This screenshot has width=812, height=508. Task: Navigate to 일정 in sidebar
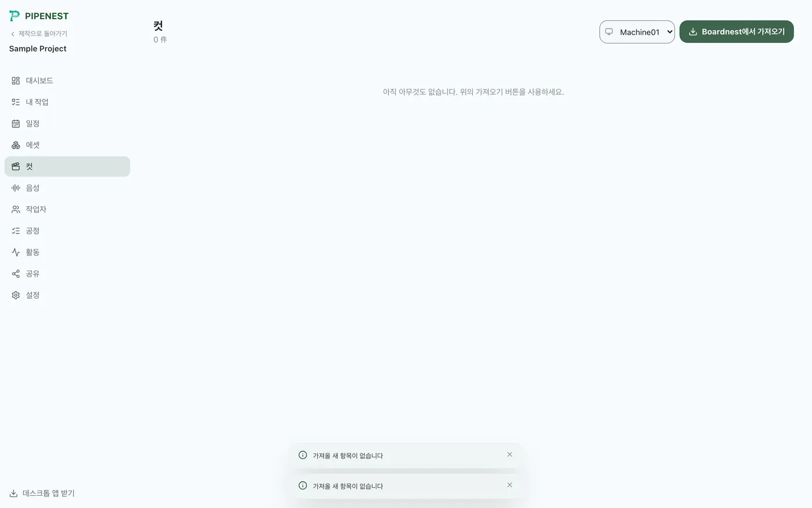(67, 124)
